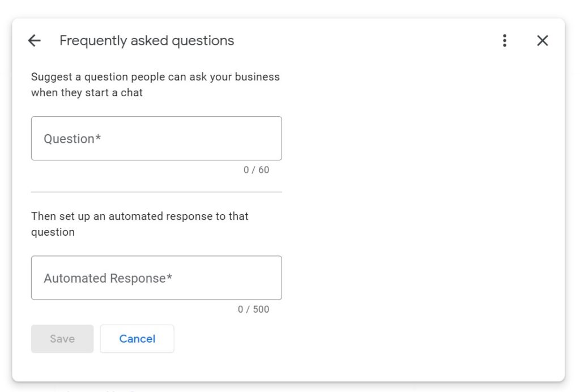580x392 pixels.
Task: Open the three-dot more options menu
Action: (505, 40)
